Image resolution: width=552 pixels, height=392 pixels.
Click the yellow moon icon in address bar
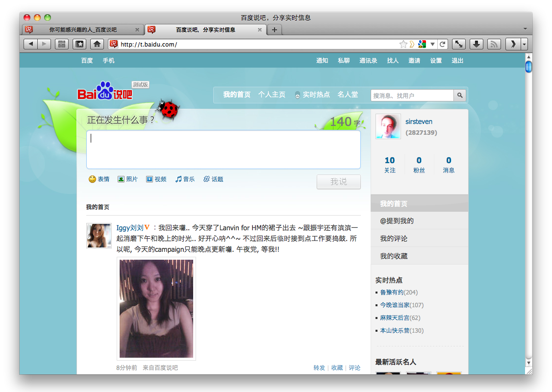coord(411,44)
